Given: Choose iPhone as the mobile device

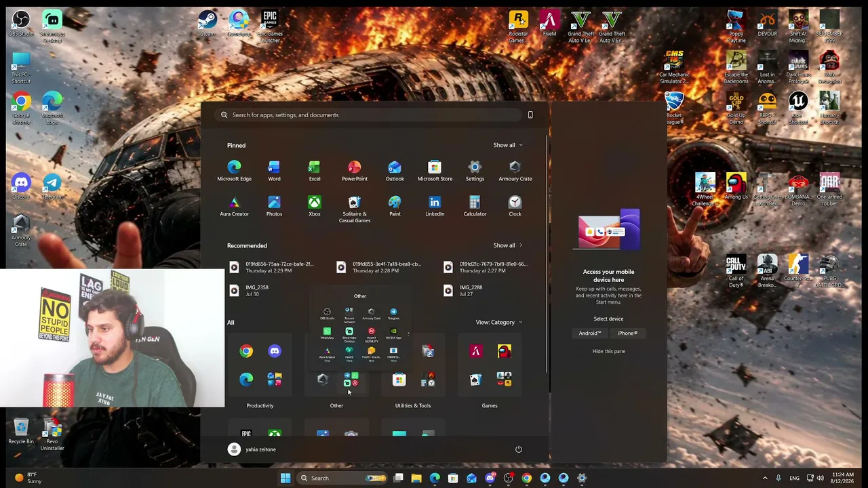Looking at the screenshot, I should tap(627, 333).
